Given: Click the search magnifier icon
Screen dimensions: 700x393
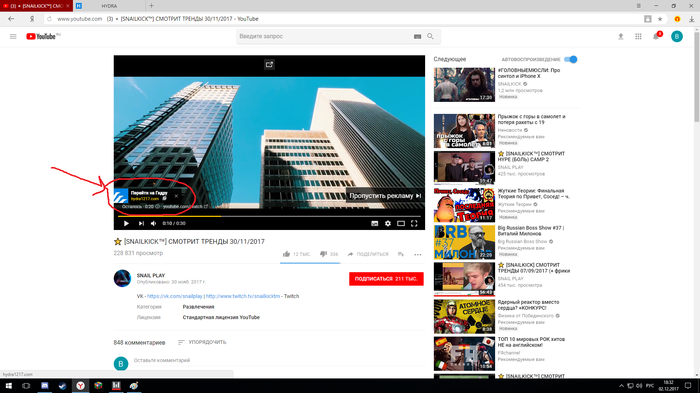Looking at the screenshot, I should pyautogui.click(x=430, y=36).
